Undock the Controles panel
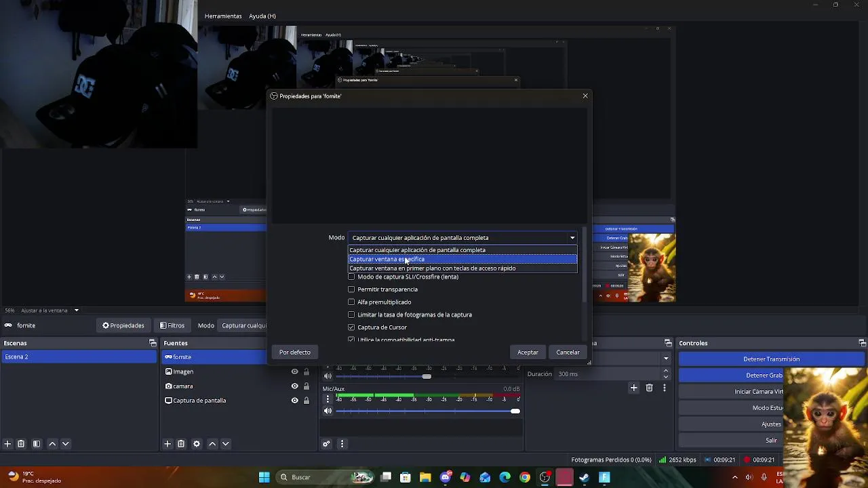868x488 pixels. [x=862, y=343]
